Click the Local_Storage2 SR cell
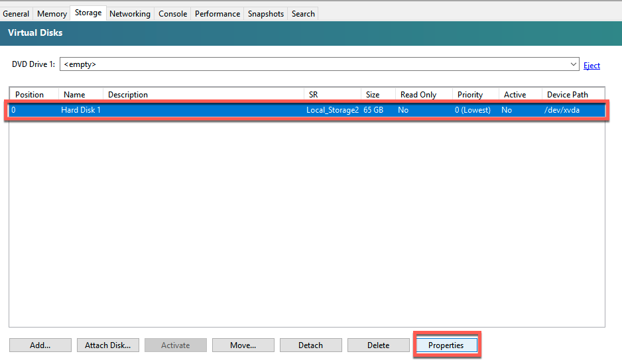The height and width of the screenshot is (364, 622). (332, 110)
